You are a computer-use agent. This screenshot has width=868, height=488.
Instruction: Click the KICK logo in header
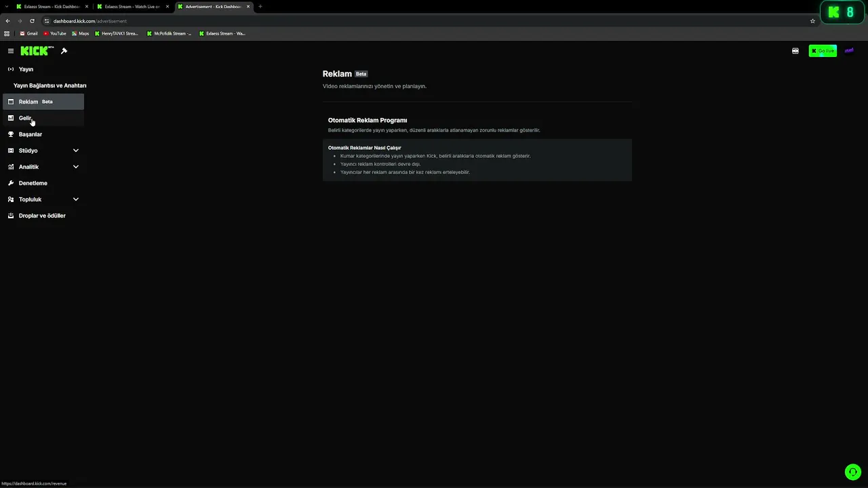pyautogui.click(x=37, y=51)
